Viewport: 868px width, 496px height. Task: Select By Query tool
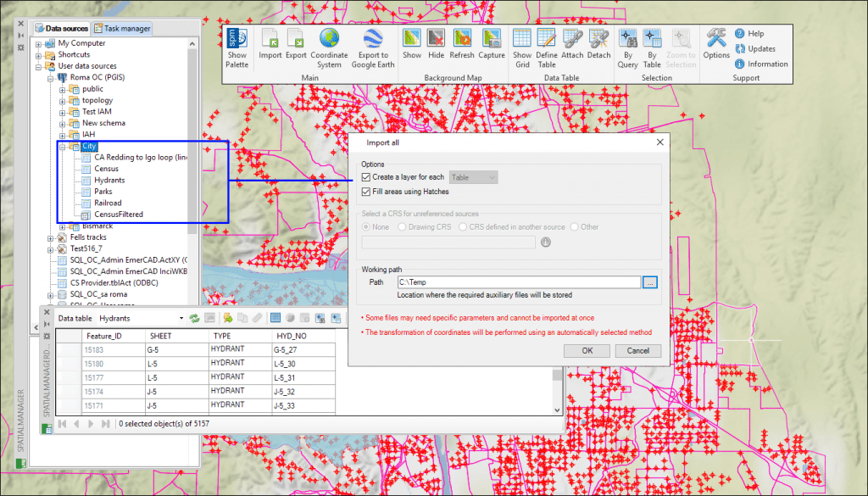point(627,47)
